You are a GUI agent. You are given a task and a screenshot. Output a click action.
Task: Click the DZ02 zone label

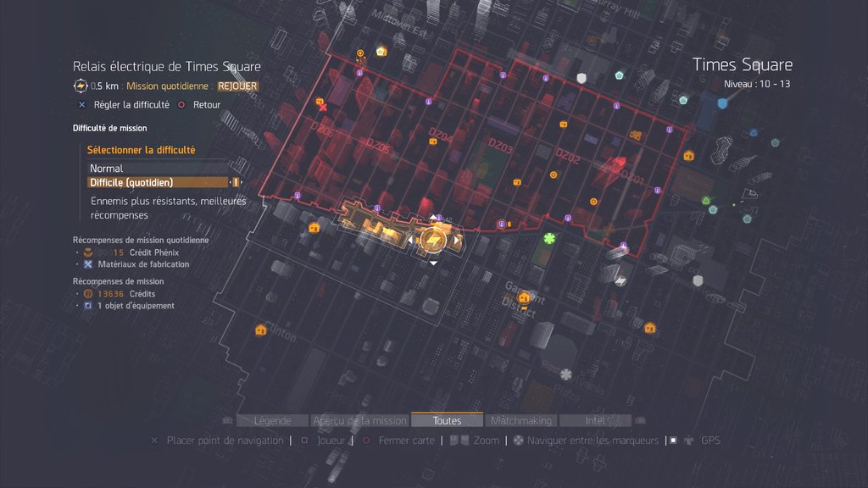pos(568,157)
